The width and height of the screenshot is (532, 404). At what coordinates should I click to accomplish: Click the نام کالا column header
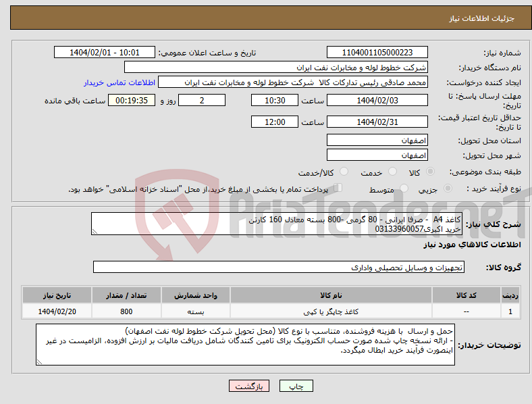331,295
